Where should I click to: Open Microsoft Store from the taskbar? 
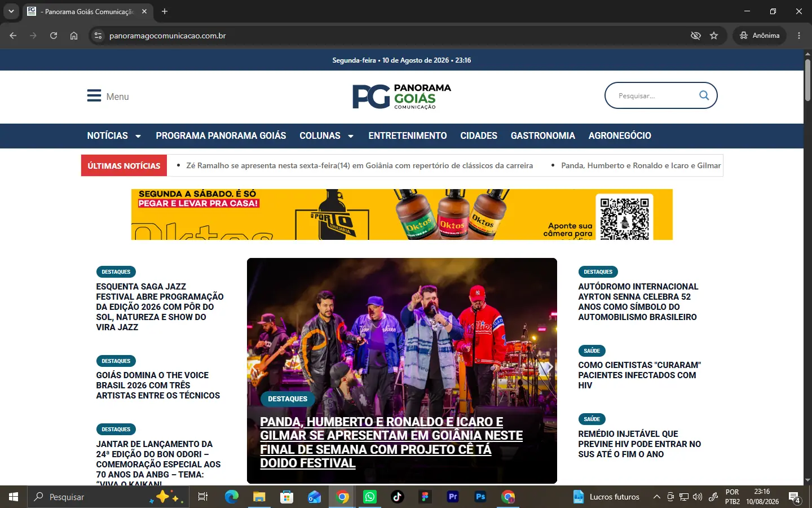coord(287,497)
